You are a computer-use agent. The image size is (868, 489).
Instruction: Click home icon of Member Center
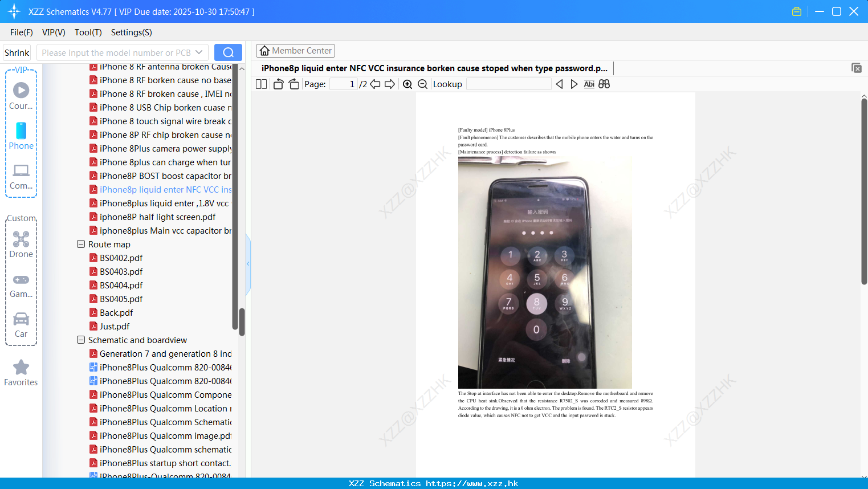264,51
